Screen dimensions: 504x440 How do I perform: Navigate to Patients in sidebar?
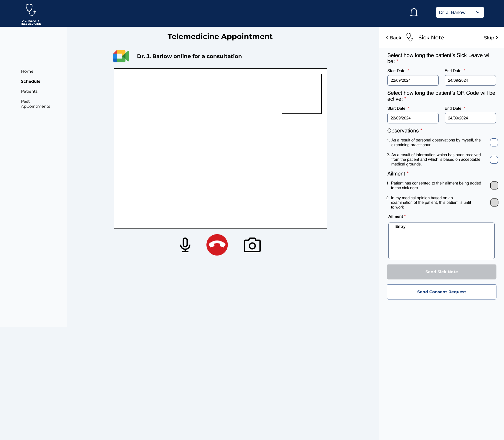click(x=29, y=91)
